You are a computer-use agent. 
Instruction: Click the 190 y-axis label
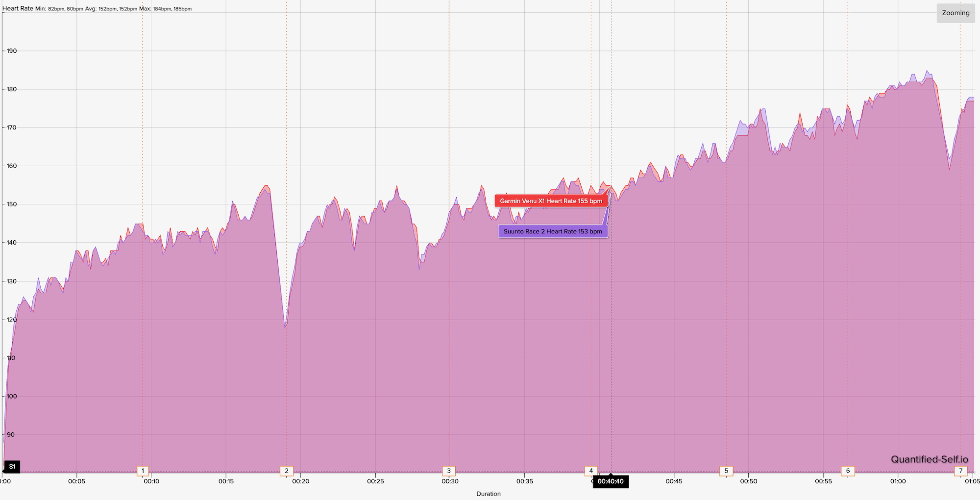[11, 51]
